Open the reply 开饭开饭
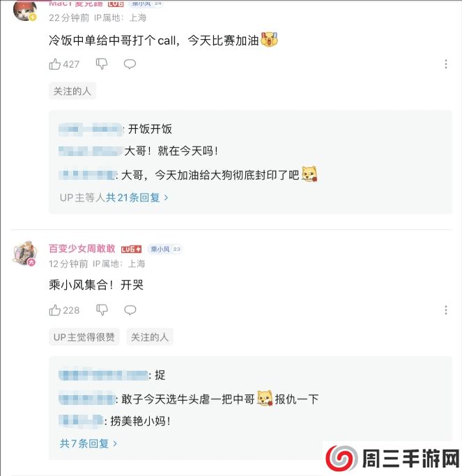 149,129
